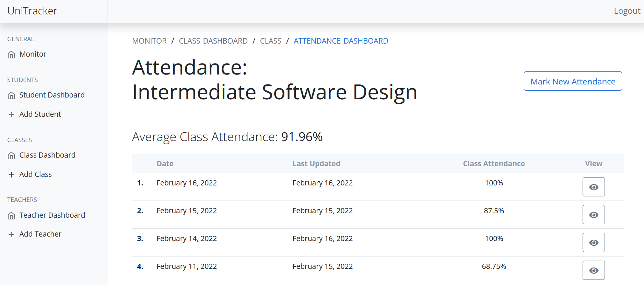
Task: Click the ATTENDANCE DASHBOARD breadcrumb
Action: pyautogui.click(x=341, y=41)
